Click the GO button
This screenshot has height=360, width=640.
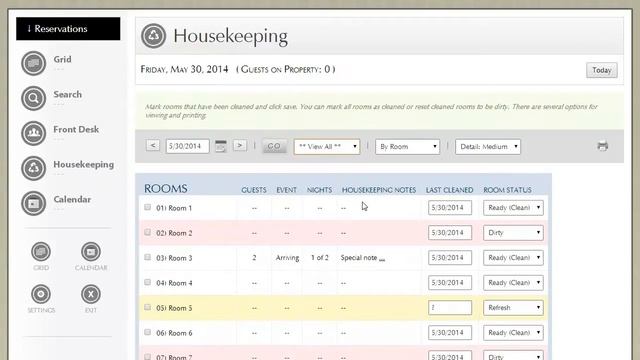click(x=274, y=146)
